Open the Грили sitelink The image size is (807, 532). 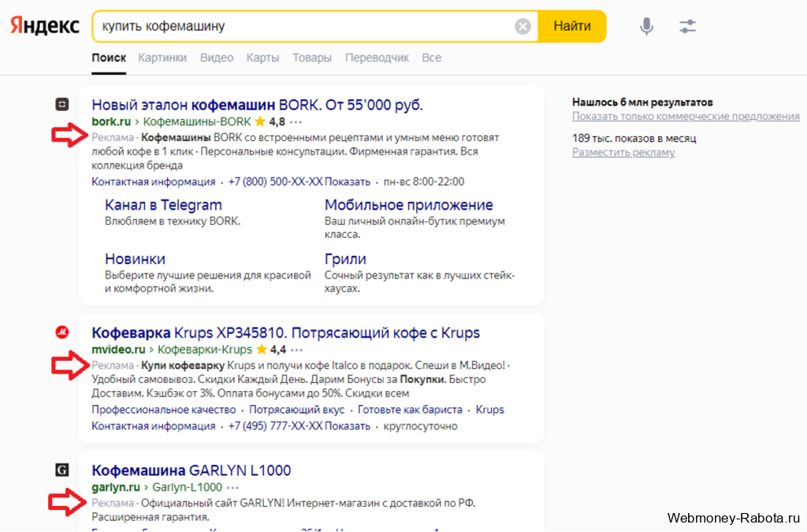point(345,259)
